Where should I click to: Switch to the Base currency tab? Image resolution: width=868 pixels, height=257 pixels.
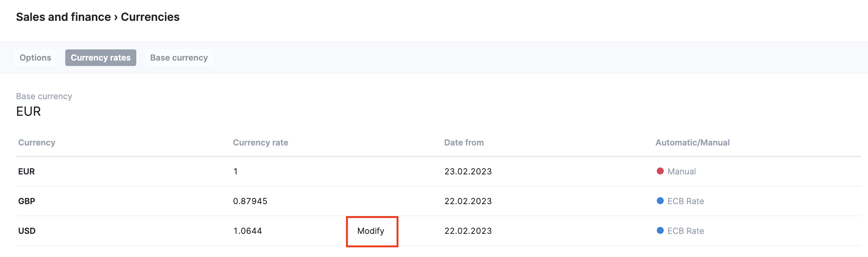179,57
